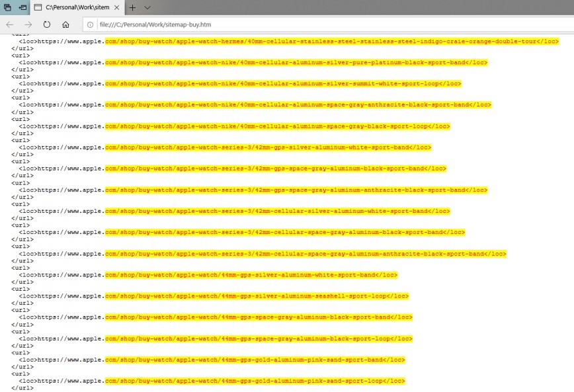
Task: Show site information icon
Action: [x=90, y=24]
